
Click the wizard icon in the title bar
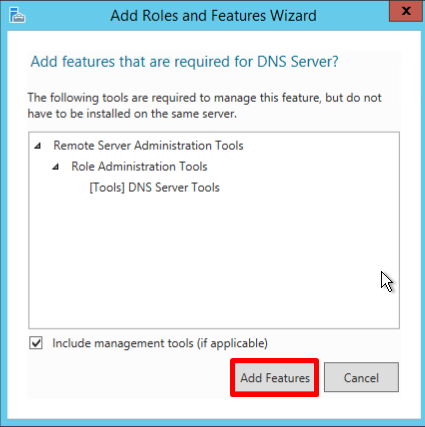click(17, 16)
